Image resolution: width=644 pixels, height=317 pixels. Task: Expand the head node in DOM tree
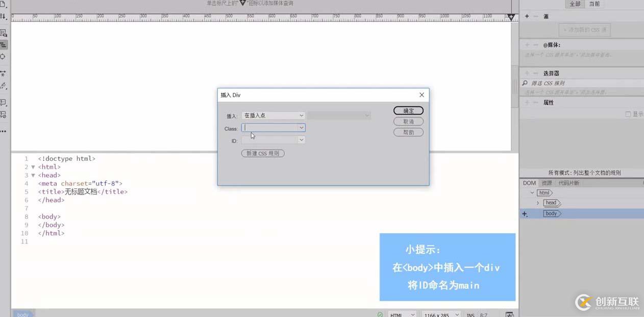538,203
